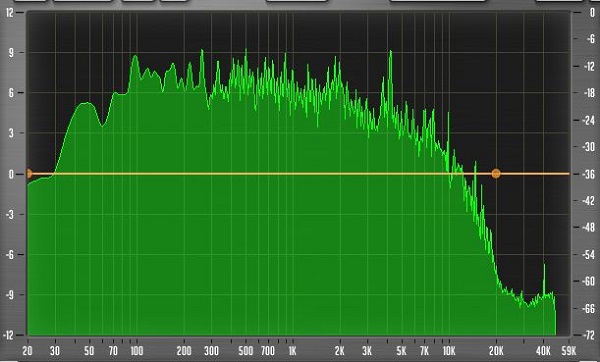Click the -60 level label on right scale
This screenshot has width=600, height=362.
pyautogui.click(x=588, y=281)
